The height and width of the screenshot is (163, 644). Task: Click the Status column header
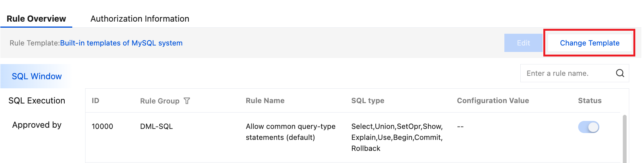point(590,100)
